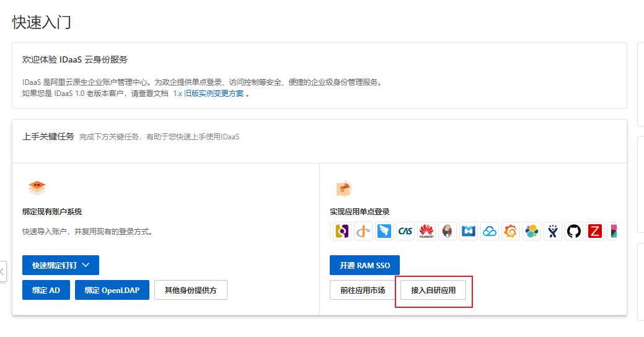Go to 前往应用市场

click(x=363, y=290)
